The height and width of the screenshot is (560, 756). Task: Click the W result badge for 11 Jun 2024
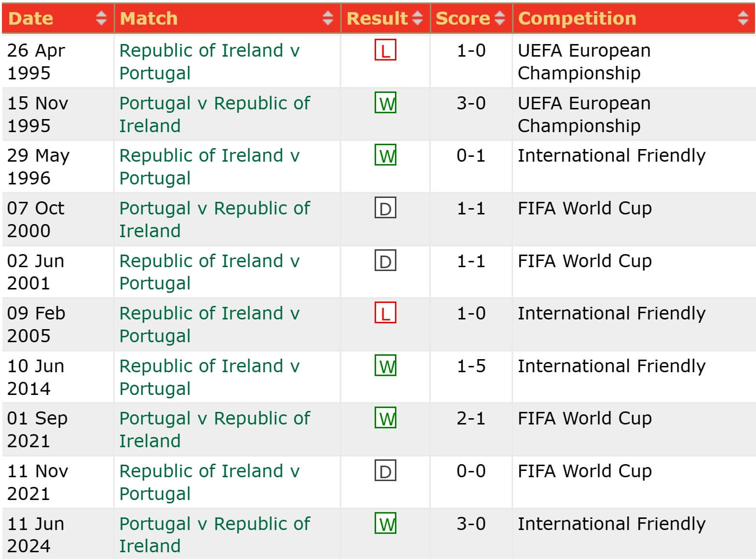(x=385, y=524)
